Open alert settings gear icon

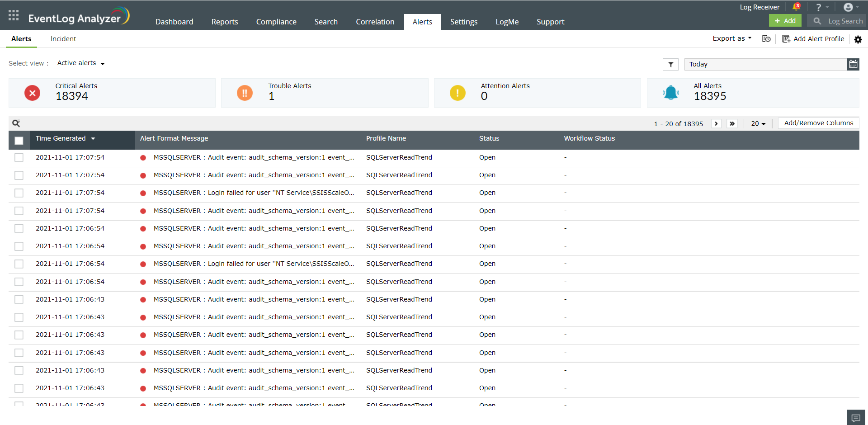(858, 39)
